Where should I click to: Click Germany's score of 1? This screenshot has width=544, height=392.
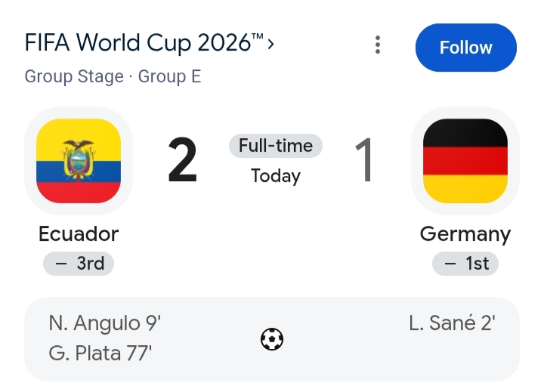tap(364, 160)
